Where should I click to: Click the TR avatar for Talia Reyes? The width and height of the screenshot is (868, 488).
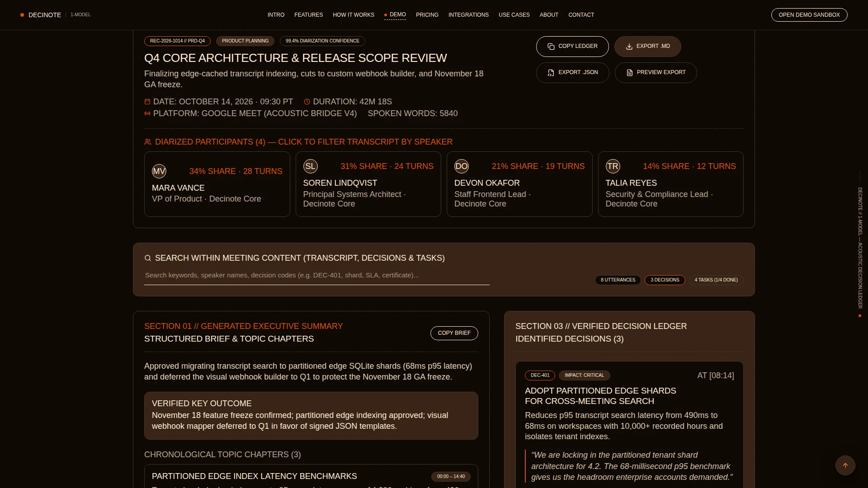(613, 166)
